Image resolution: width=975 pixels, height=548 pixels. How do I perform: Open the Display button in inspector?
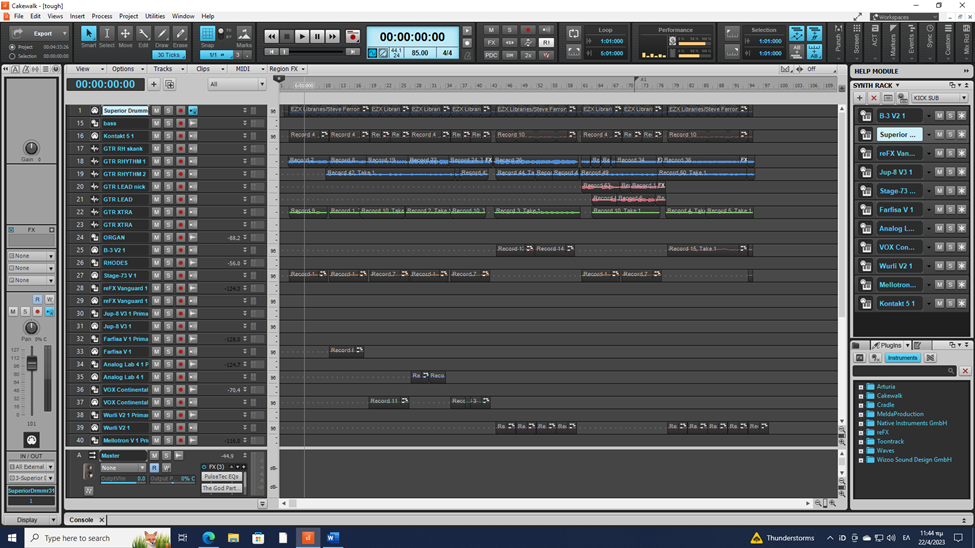(x=27, y=520)
